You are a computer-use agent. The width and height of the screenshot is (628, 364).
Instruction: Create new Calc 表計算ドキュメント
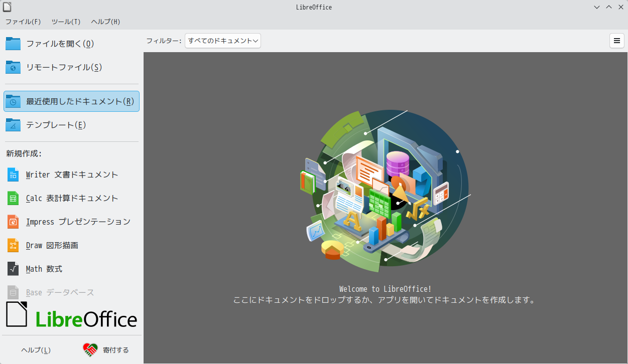pyautogui.click(x=72, y=198)
